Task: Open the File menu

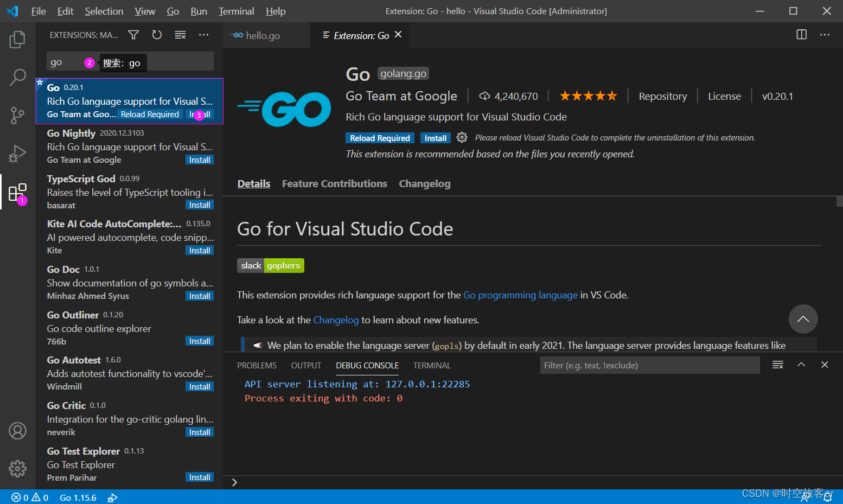Action: pos(39,11)
